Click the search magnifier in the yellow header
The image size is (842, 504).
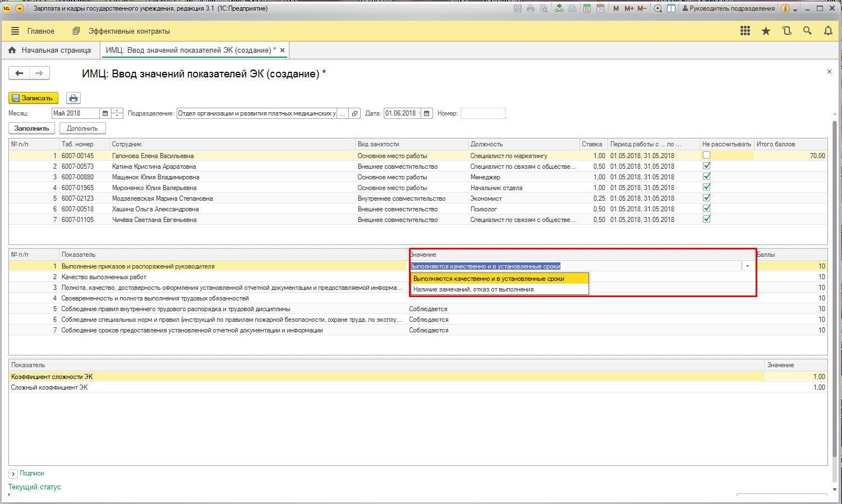[807, 31]
